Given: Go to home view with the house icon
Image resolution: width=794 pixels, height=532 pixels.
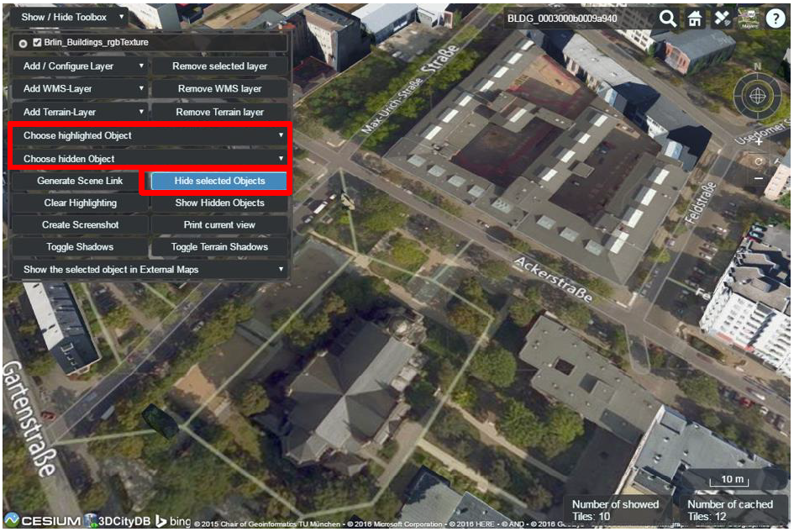Looking at the screenshot, I should pyautogui.click(x=695, y=18).
